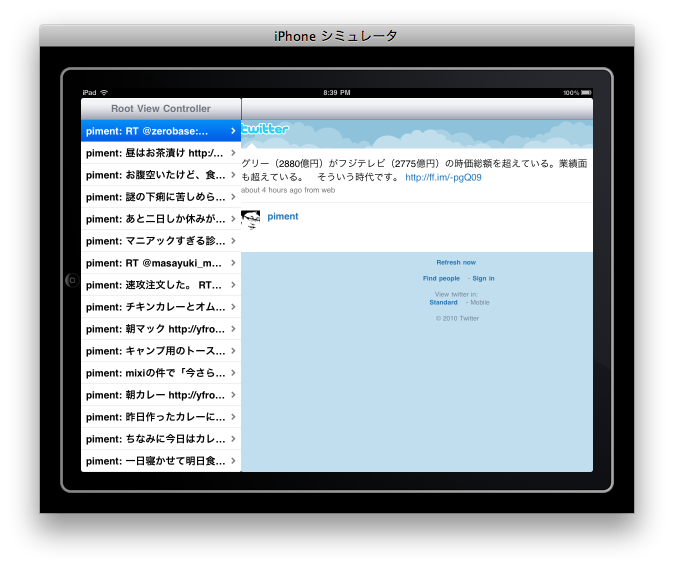Select row 'piment: mixiの件で「今さら...'

(161, 373)
